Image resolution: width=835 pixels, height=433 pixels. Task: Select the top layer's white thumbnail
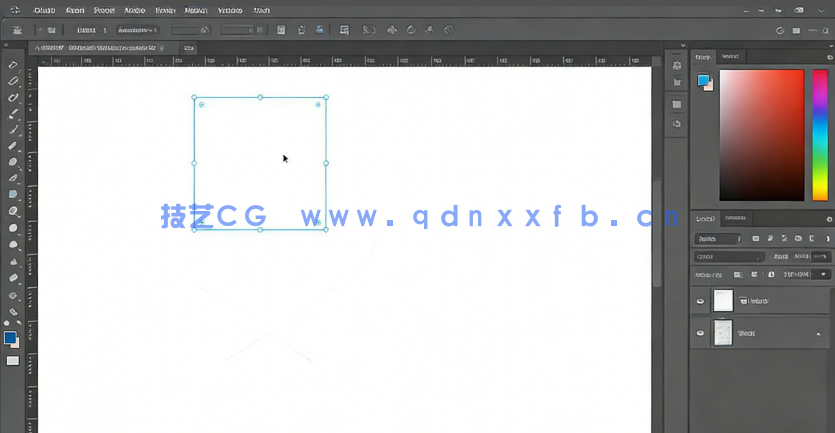click(723, 301)
